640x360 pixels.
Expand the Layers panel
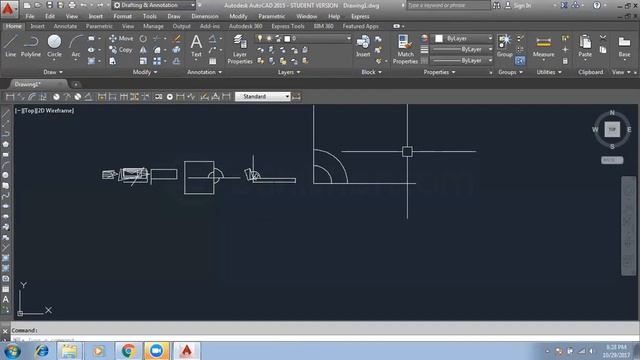(289, 72)
